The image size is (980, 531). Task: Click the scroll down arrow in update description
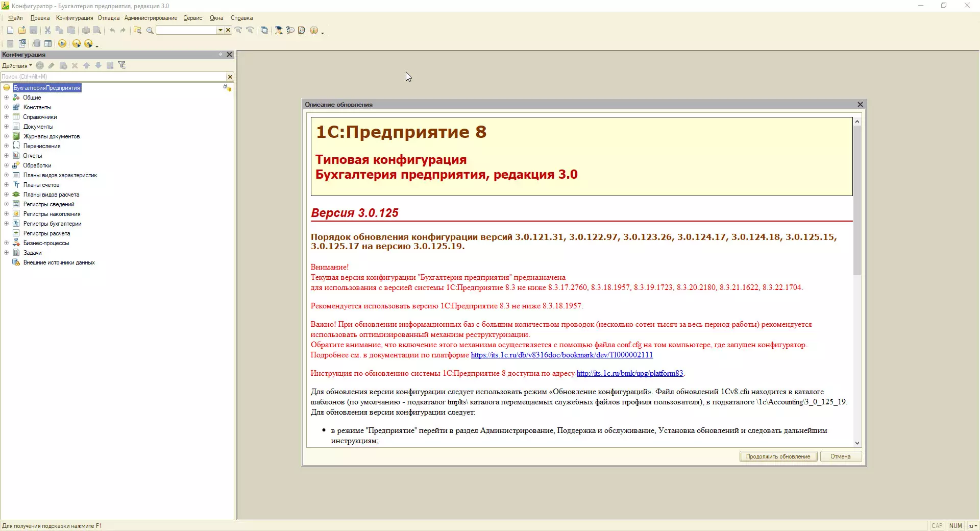tap(857, 443)
